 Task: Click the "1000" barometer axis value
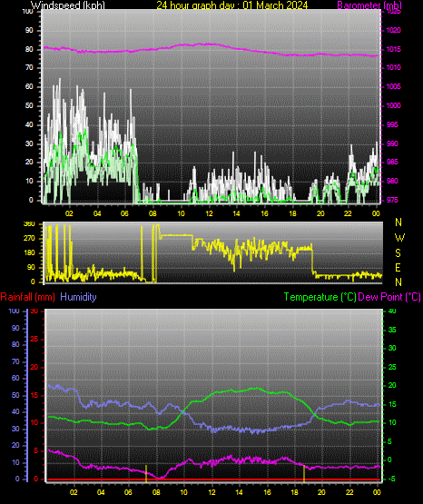pyautogui.click(x=393, y=105)
